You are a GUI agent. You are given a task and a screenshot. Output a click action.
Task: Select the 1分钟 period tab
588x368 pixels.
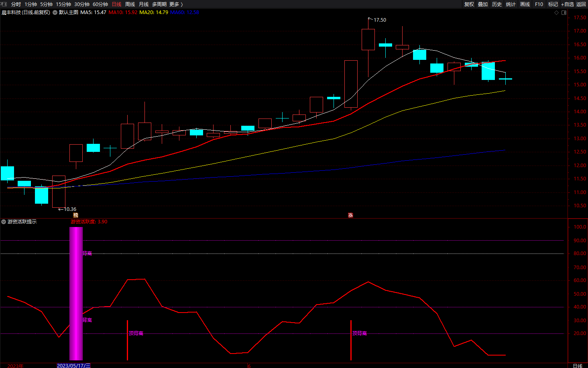31,4
